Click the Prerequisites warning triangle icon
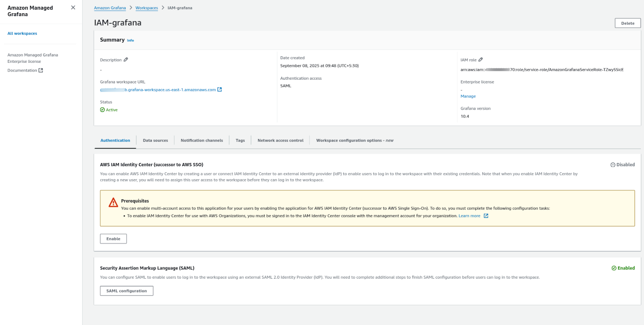 coord(113,202)
